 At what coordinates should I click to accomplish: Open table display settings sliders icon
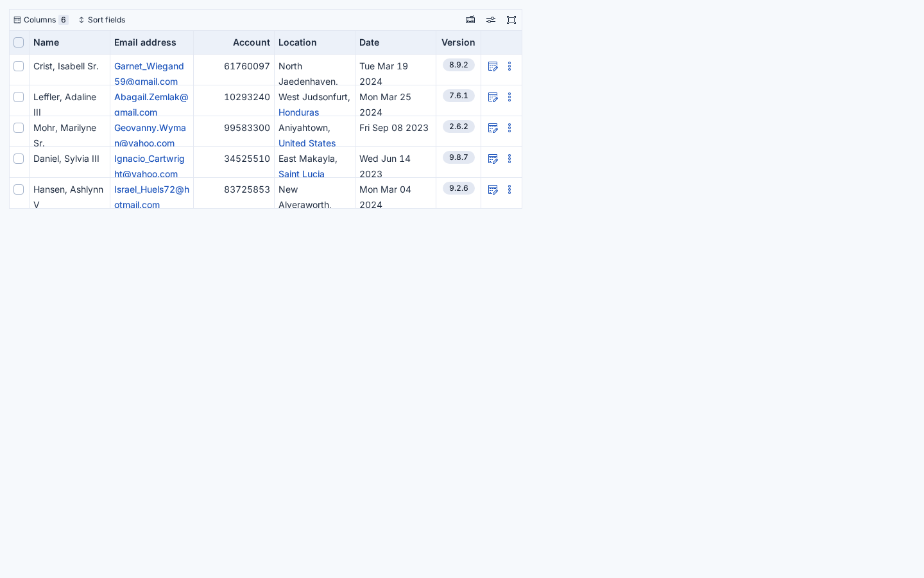(x=491, y=20)
